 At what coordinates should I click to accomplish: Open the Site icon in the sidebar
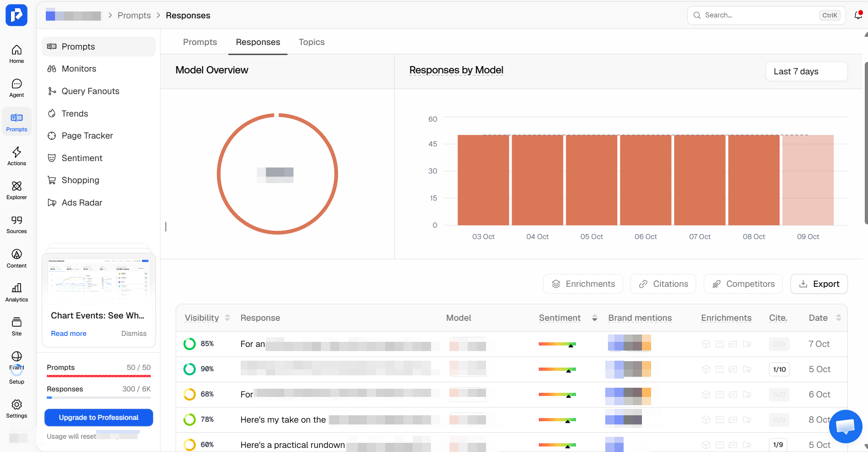tap(17, 326)
